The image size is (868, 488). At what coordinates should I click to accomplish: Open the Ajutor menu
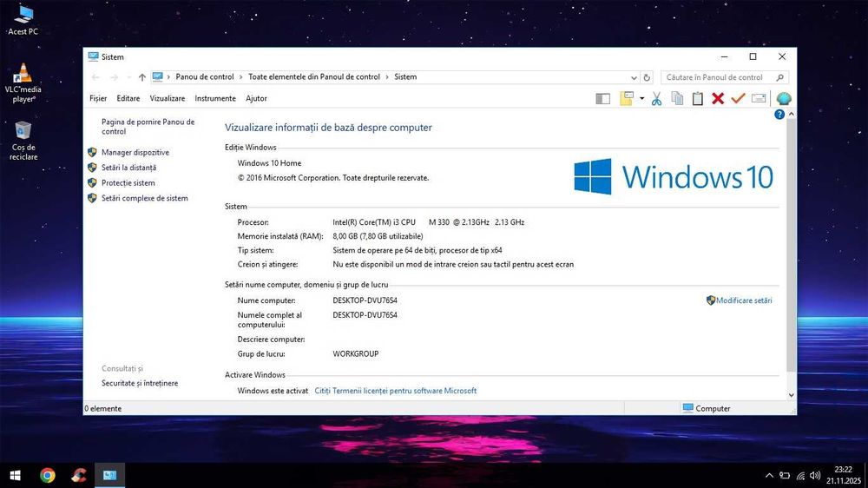pos(256,99)
